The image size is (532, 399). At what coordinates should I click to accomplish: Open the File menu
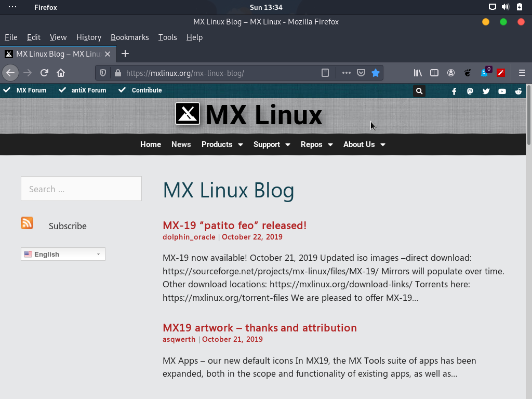[11, 37]
